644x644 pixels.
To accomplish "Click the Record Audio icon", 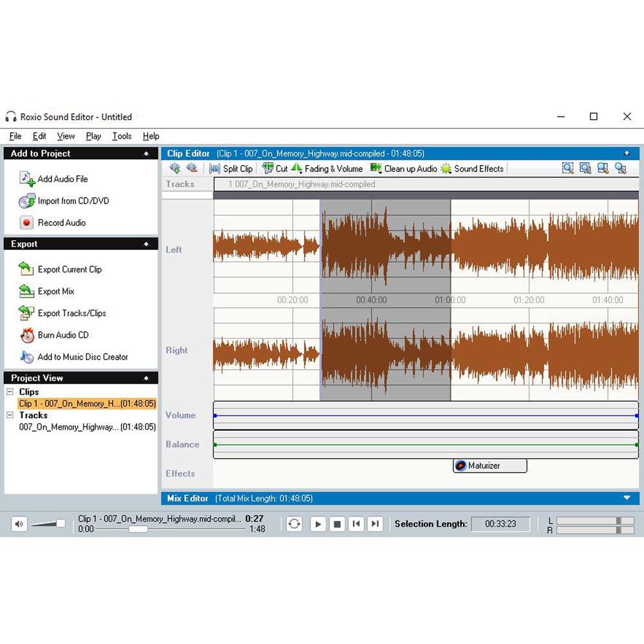I will tap(26, 222).
